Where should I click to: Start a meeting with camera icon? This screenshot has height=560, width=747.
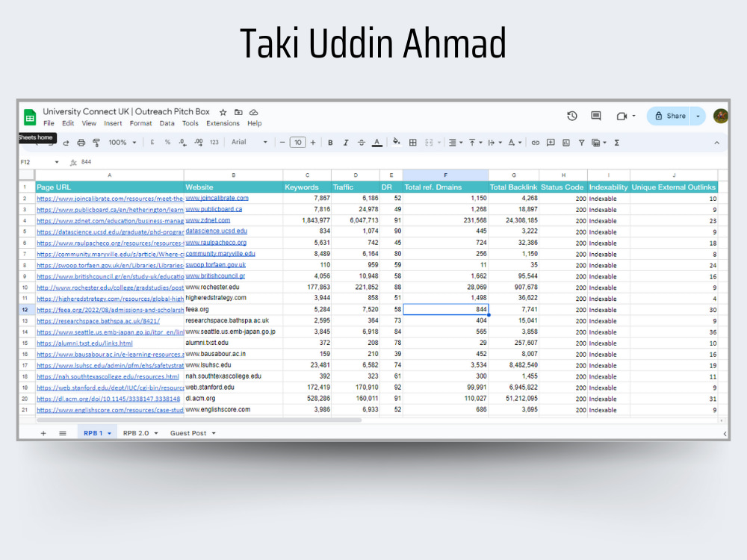622,116
